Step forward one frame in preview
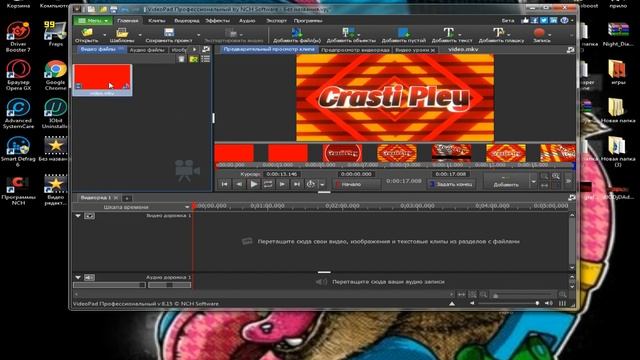This screenshot has height=360, width=640. pos(282,184)
